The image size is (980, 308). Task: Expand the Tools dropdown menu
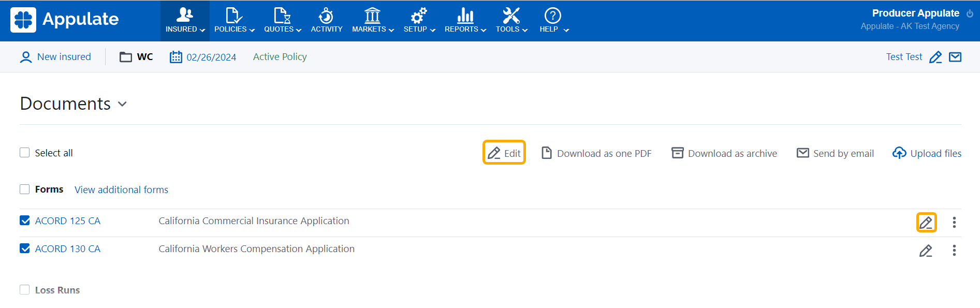(x=511, y=21)
